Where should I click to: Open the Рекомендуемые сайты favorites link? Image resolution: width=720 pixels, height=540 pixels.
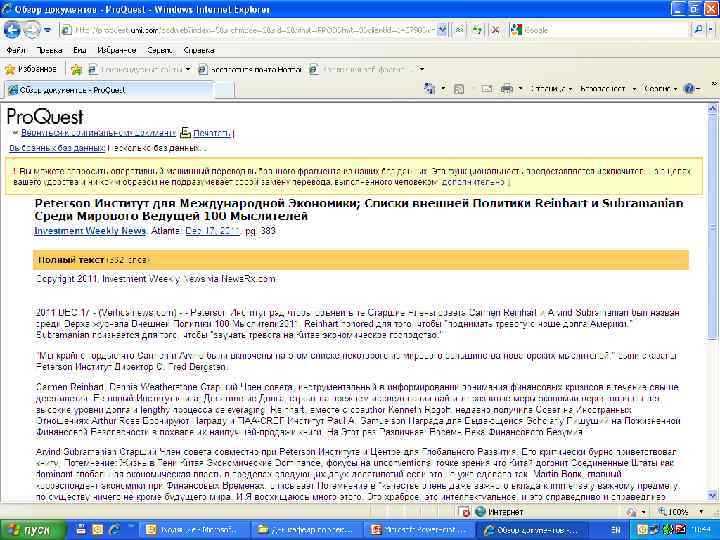pos(137,69)
